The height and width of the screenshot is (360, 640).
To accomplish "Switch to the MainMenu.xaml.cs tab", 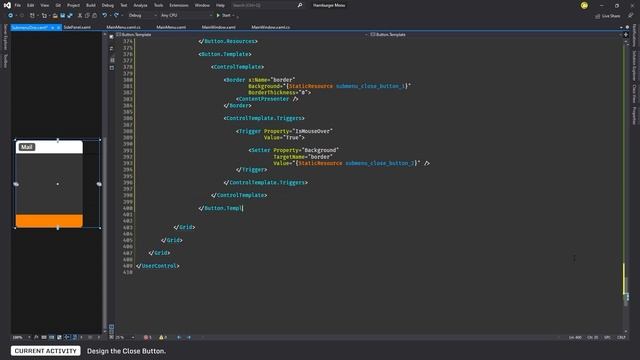I will [123, 27].
